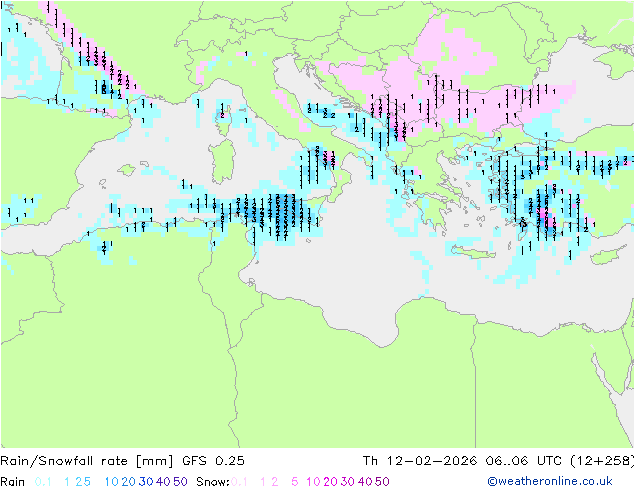Image resolution: width=634 pixels, height=490 pixels.
Task: Select the Rain legend 10 value
Action: 112,482
